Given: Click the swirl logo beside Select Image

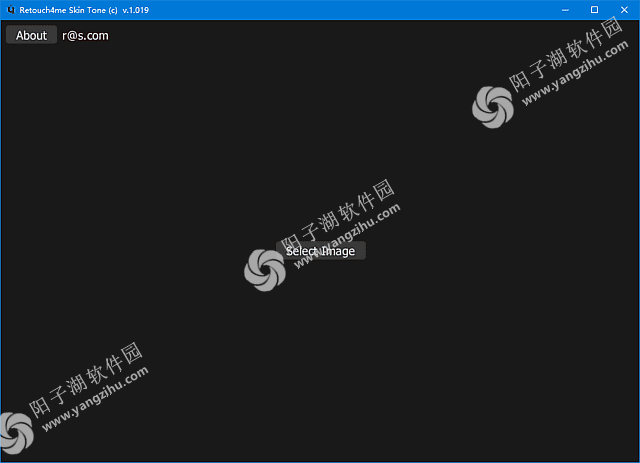Looking at the screenshot, I should click(x=264, y=269).
